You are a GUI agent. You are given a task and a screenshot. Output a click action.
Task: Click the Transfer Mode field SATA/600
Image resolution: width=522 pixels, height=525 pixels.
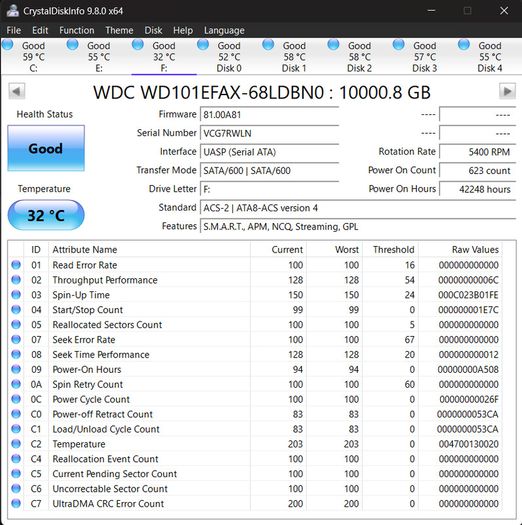click(x=270, y=170)
